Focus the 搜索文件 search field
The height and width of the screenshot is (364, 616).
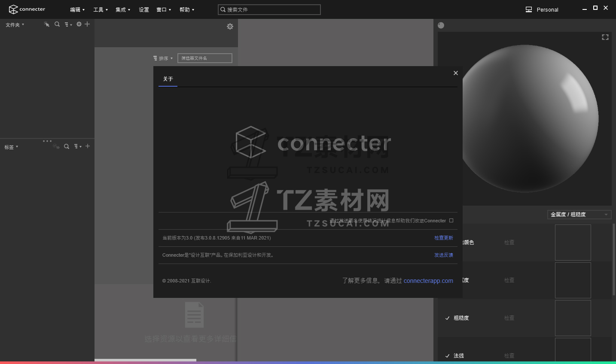[269, 9]
